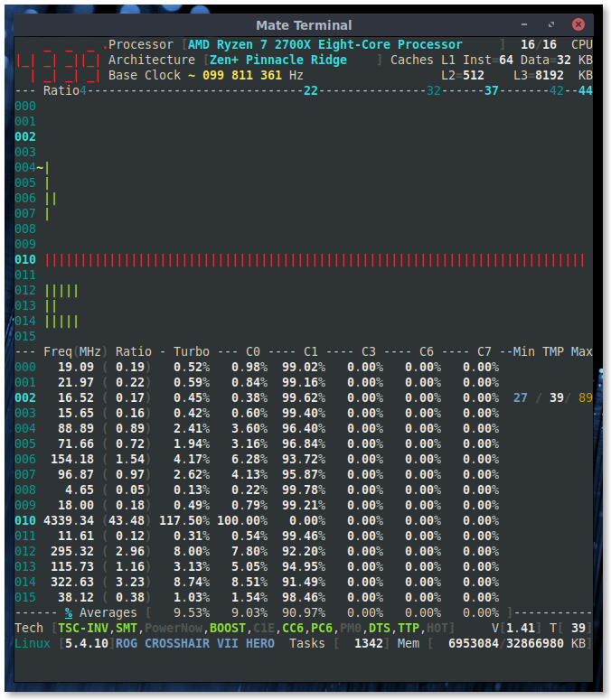
Task: Click the Freq(MHz) column header
Action: (x=76, y=351)
